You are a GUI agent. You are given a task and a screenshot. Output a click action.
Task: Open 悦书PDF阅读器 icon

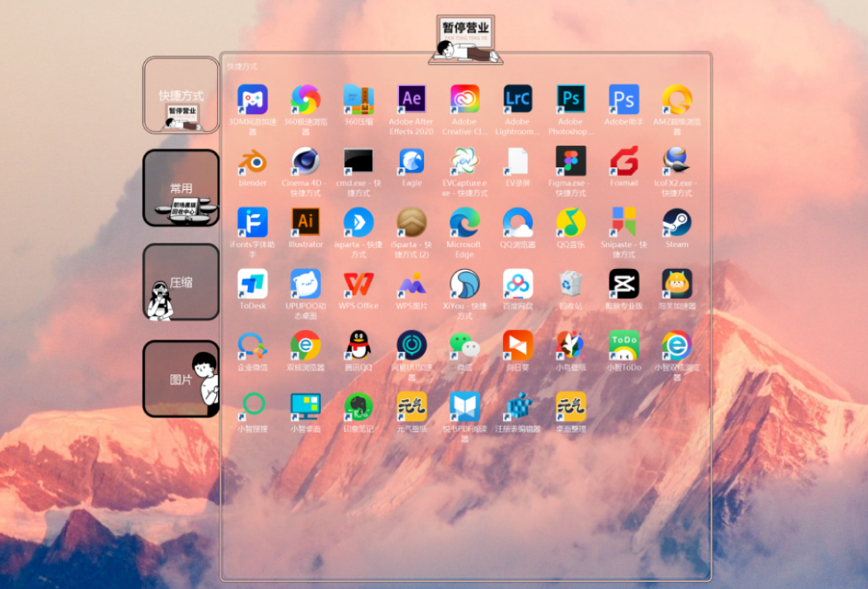point(464,406)
